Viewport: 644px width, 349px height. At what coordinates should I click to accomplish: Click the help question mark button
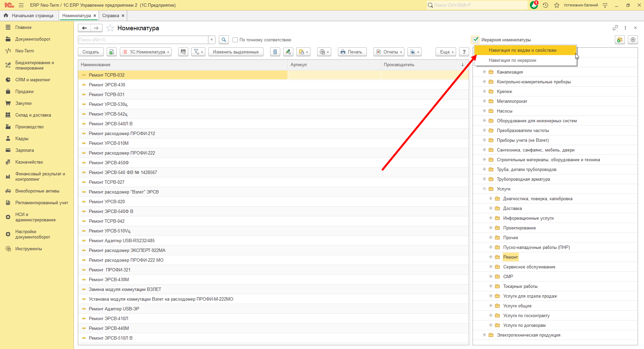(x=464, y=52)
